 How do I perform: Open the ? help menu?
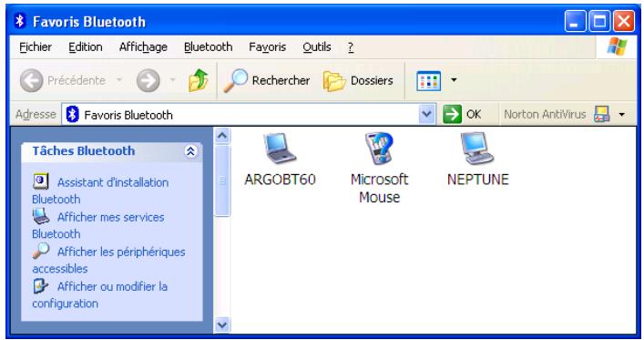(351, 47)
